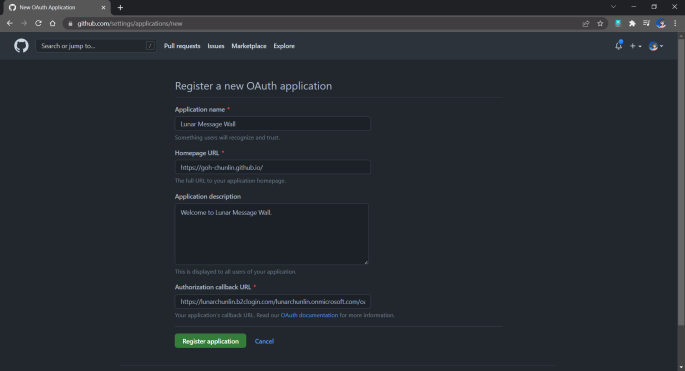
Task: Click the slash shortcut in search box
Action: coord(150,45)
